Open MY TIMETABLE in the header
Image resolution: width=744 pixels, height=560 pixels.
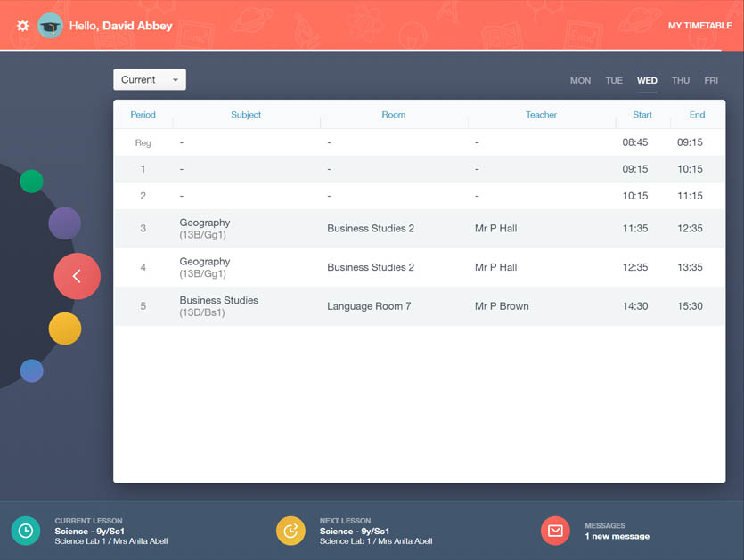(x=699, y=26)
